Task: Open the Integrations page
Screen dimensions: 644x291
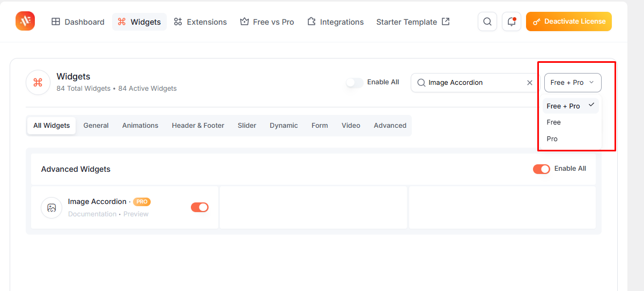Action: (x=335, y=22)
